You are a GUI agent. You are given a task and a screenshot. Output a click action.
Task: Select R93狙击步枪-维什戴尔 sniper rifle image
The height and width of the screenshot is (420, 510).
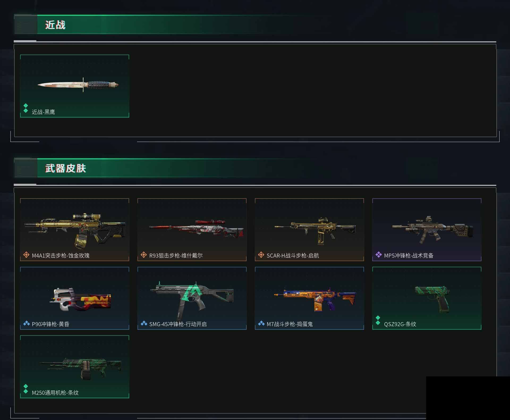click(197, 228)
